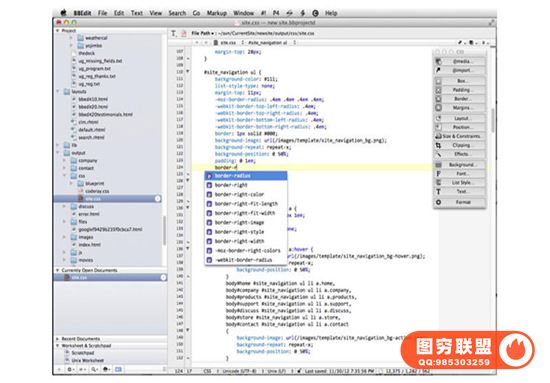This screenshot has width=550, height=383.
Task: Open the File Path dropdown
Action: coord(202,33)
